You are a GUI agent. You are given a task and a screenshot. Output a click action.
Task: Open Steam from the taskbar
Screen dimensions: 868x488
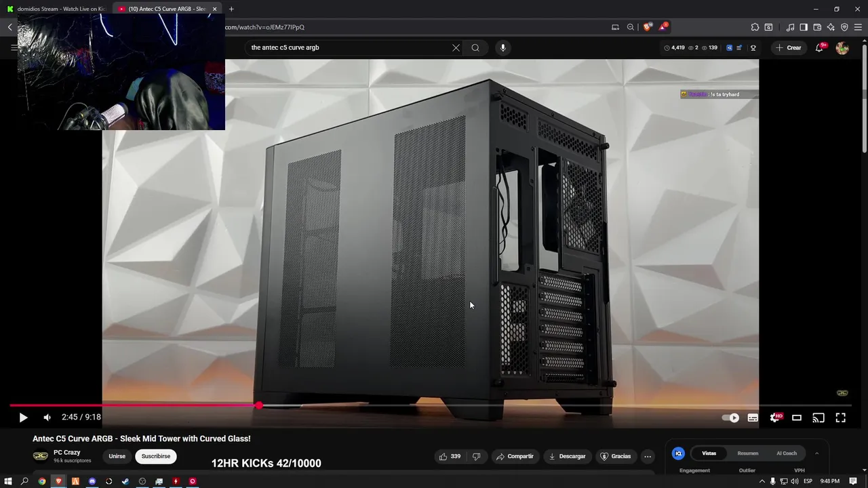[125, 481]
